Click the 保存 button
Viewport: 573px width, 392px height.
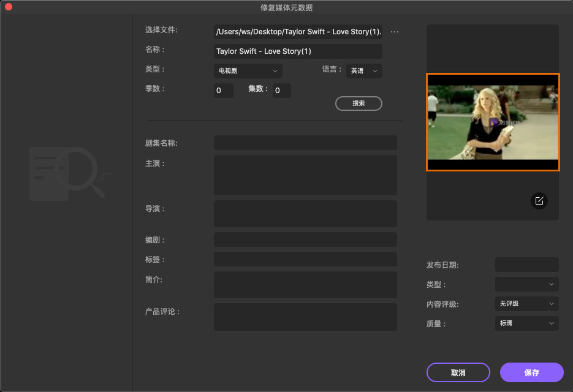531,372
